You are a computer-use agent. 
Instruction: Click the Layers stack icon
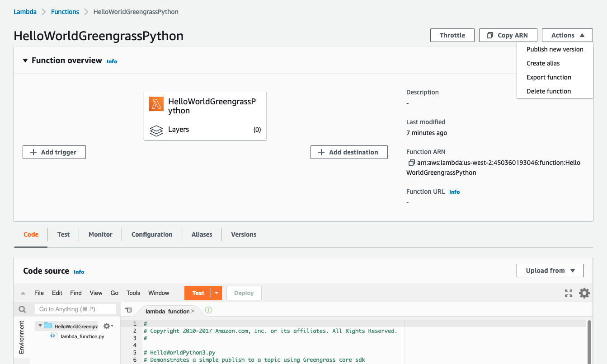click(x=156, y=130)
